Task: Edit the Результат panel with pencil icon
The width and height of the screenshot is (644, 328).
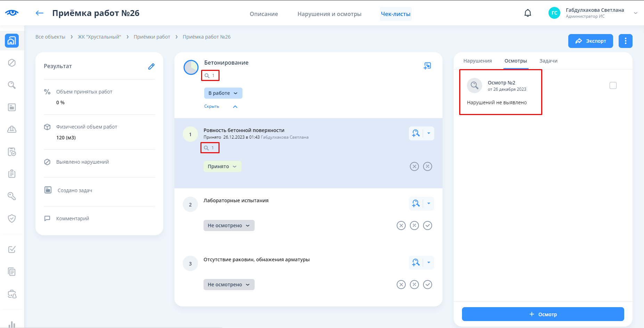Action: [x=151, y=66]
